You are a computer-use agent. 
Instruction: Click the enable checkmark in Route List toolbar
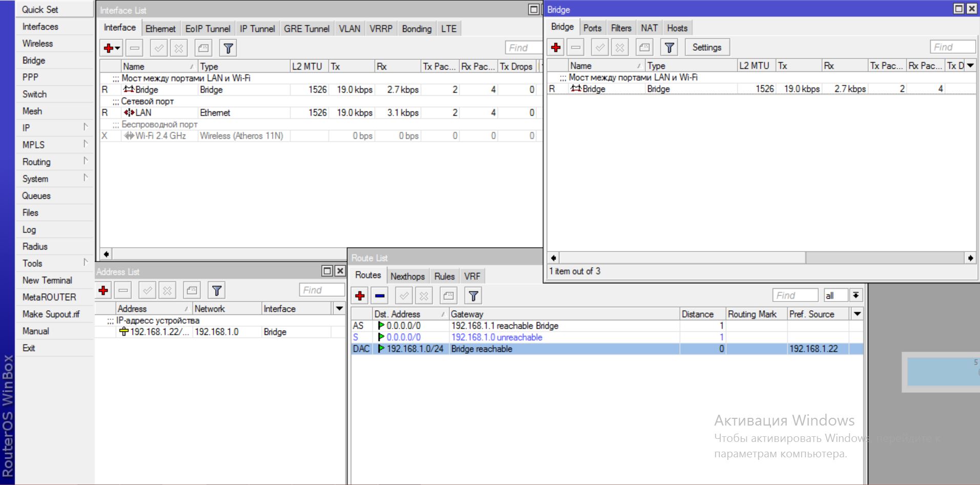pos(404,296)
